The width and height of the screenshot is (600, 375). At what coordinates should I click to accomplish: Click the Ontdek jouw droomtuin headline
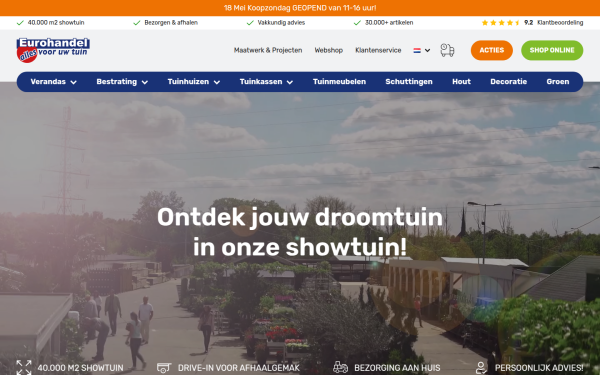click(x=300, y=232)
